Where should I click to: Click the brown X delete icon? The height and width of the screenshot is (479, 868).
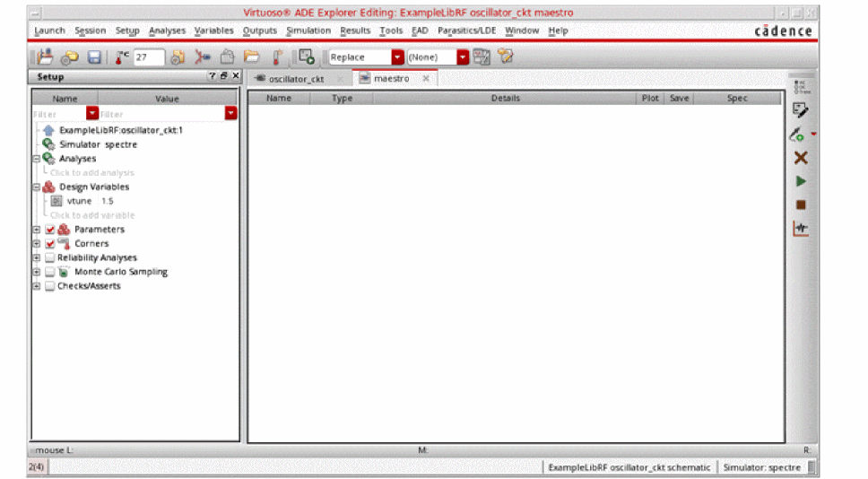point(801,158)
